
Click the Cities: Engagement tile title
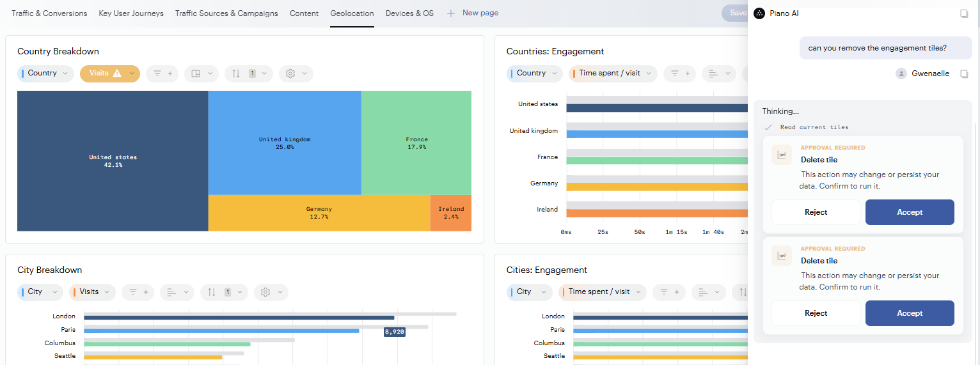pyautogui.click(x=547, y=270)
